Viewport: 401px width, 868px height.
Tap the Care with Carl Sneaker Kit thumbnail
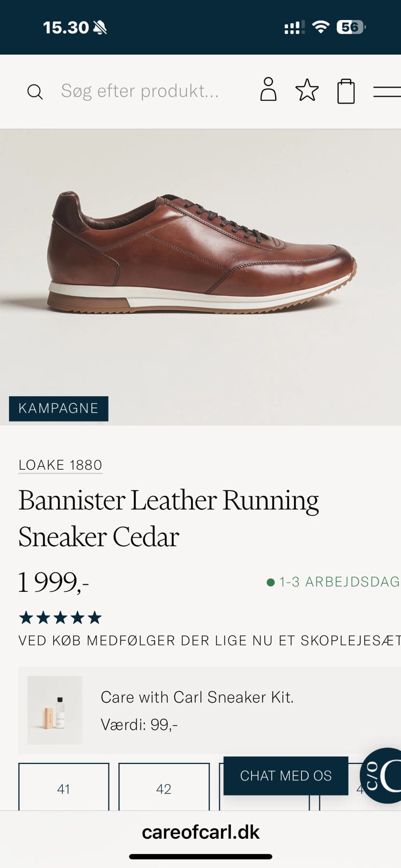(x=55, y=710)
